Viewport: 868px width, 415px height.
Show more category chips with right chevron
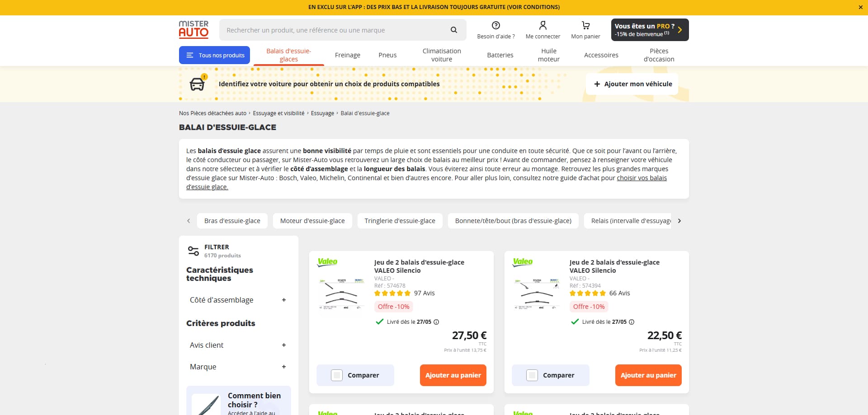pyautogui.click(x=679, y=221)
